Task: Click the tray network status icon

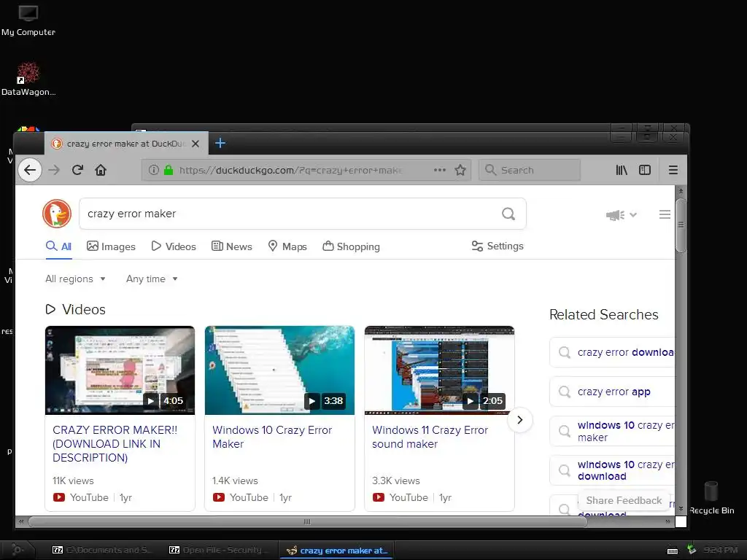Action: 692,550
